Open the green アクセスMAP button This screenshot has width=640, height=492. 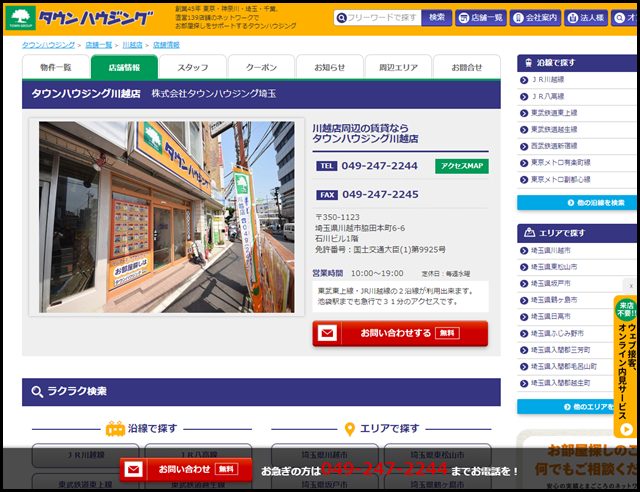[462, 166]
